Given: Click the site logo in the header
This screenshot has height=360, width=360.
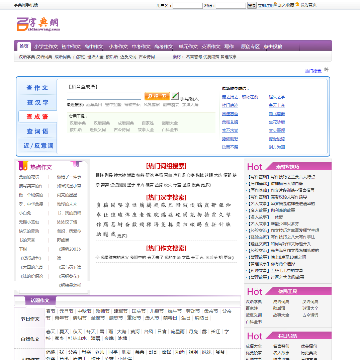Looking at the screenshot, I should coord(38,24).
